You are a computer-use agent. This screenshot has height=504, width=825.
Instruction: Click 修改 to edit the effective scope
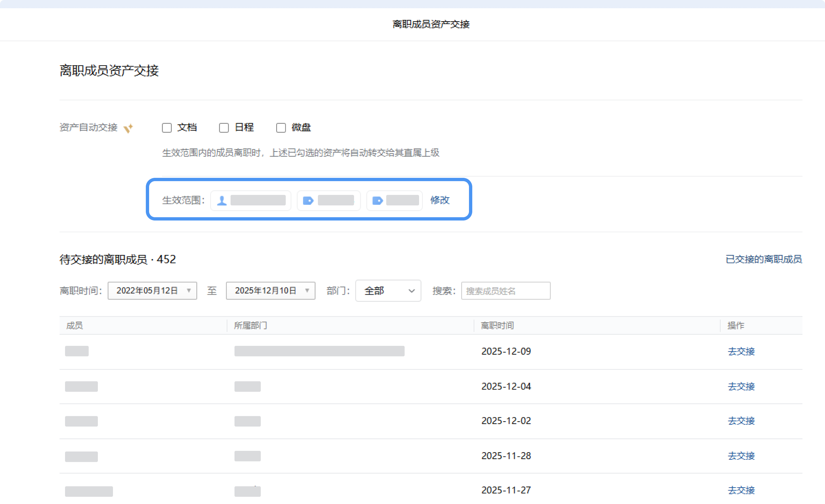(x=440, y=200)
